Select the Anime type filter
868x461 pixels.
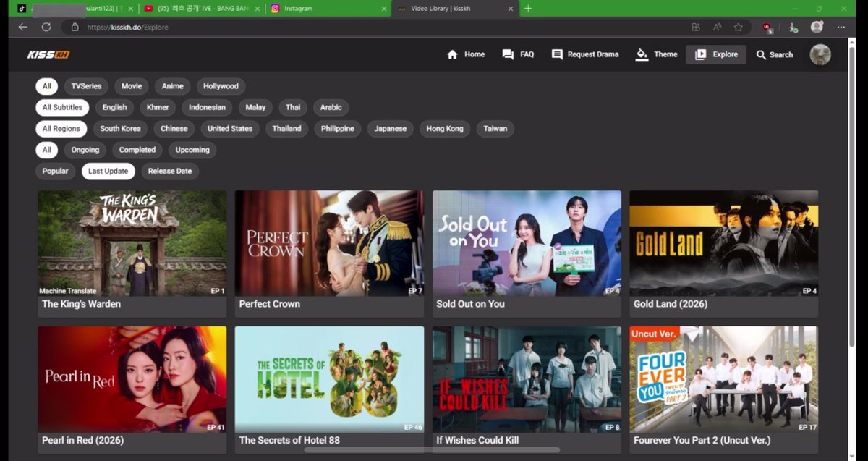point(172,86)
